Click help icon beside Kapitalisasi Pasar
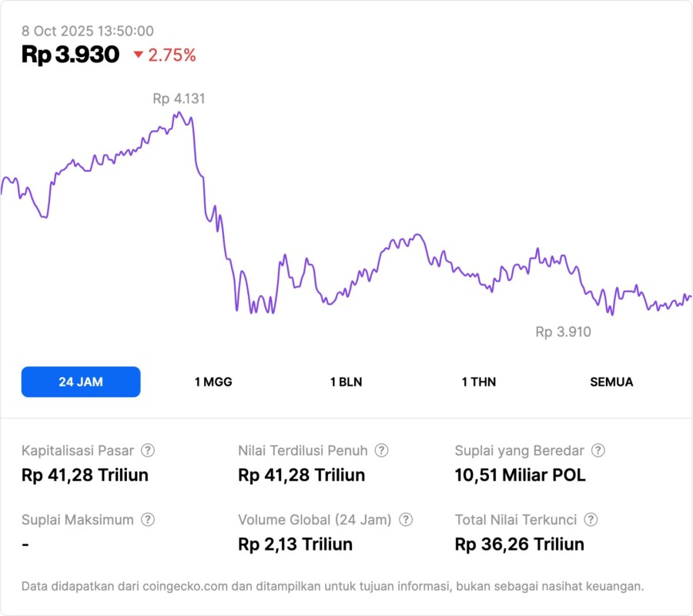This screenshot has height=616, width=693. pyautogui.click(x=147, y=450)
